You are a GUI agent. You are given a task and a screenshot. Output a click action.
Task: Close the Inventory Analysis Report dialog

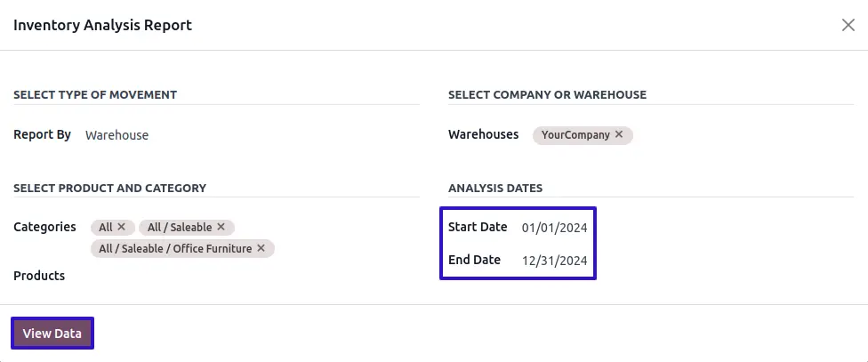[848, 25]
